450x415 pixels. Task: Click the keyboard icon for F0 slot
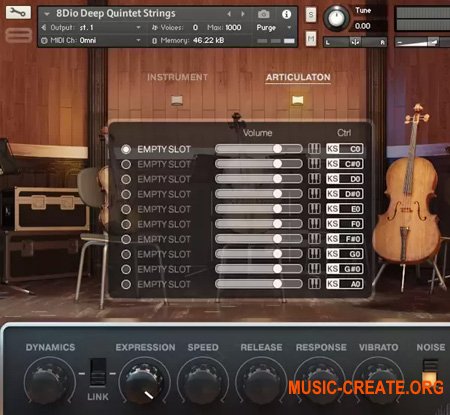click(x=314, y=224)
